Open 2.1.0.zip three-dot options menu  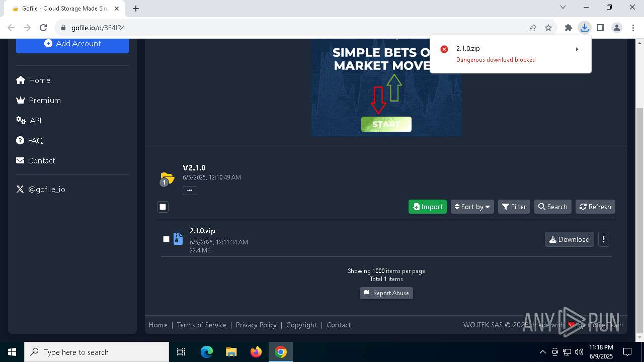603,239
